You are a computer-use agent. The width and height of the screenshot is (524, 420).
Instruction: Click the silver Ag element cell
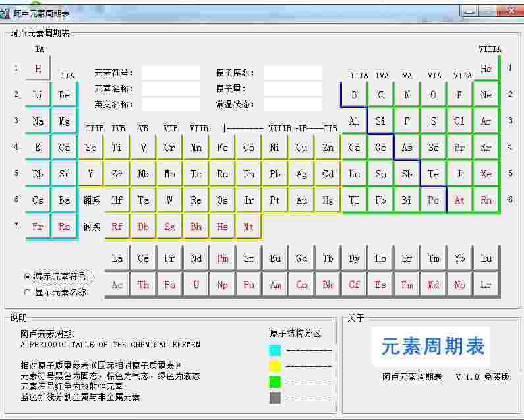click(x=301, y=174)
